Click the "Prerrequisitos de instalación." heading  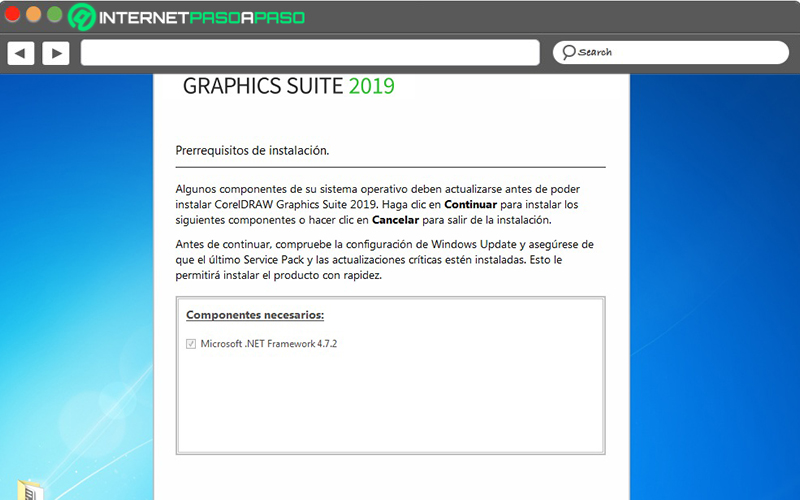252,151
